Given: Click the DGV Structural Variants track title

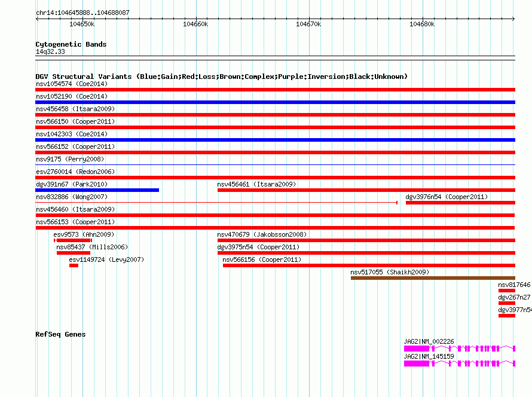Looking at the screenshot, I should click(x=222, y=77).
